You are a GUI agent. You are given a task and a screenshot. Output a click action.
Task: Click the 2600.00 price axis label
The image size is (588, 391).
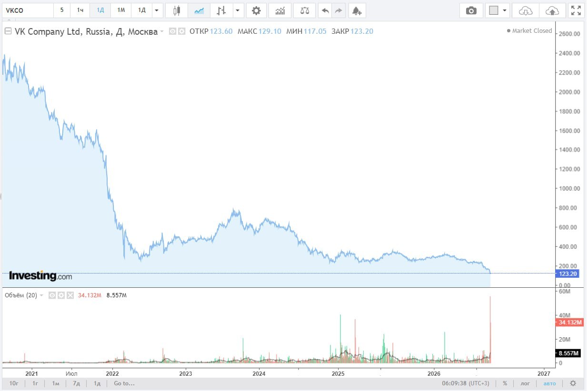[x=569, y=34]
